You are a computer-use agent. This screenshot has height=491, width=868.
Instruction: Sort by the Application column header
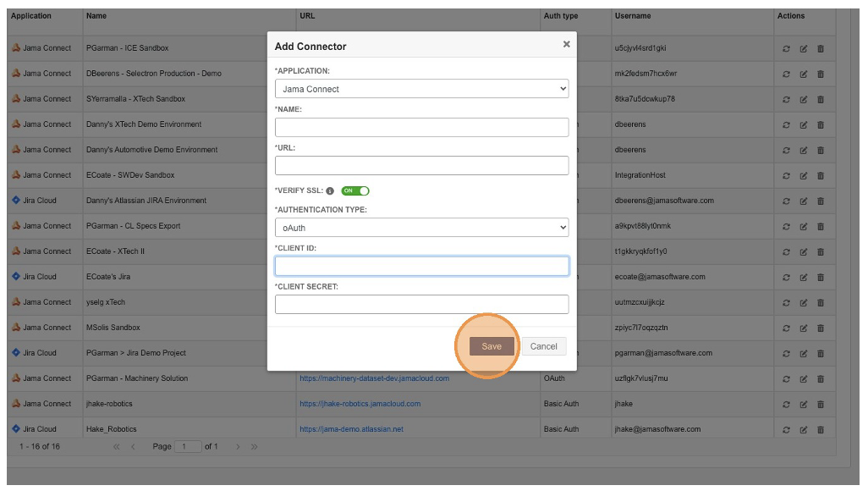31,16
